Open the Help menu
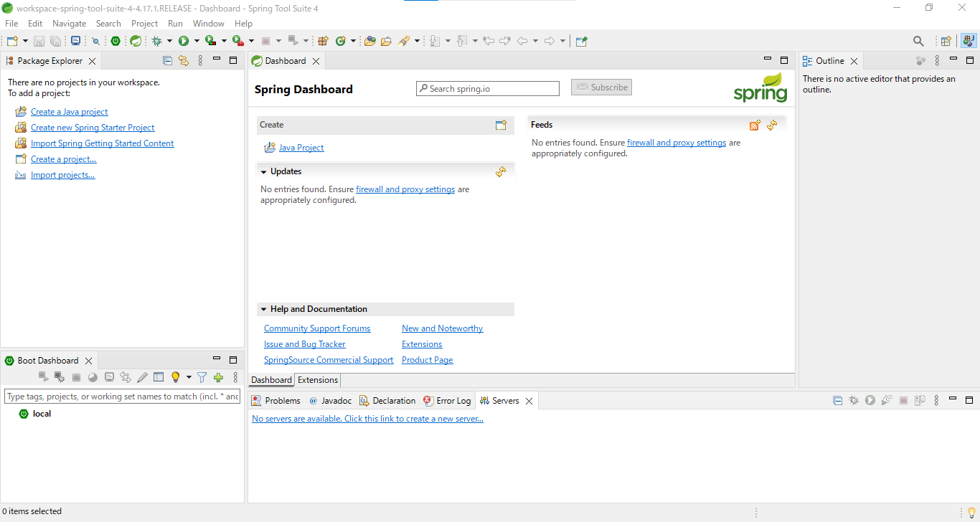The height and width of the screenshot is (522, 980). click(244, 24)
